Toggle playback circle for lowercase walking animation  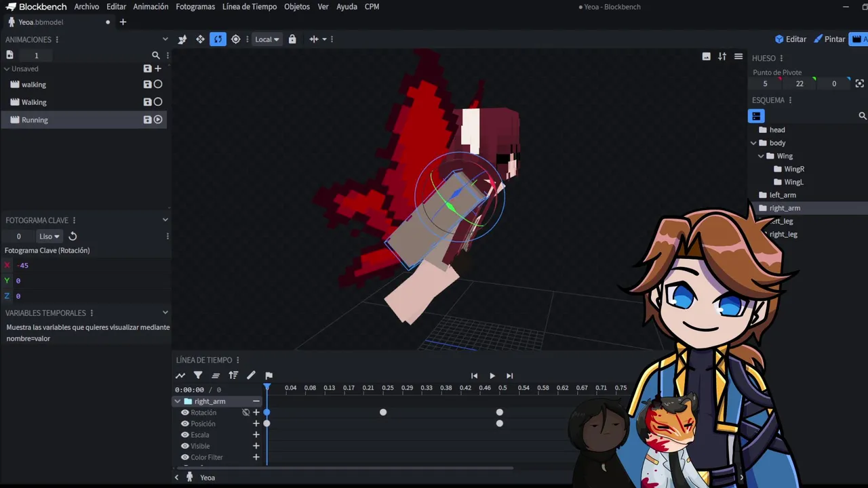pyautogui.click(x=158, y=84)
